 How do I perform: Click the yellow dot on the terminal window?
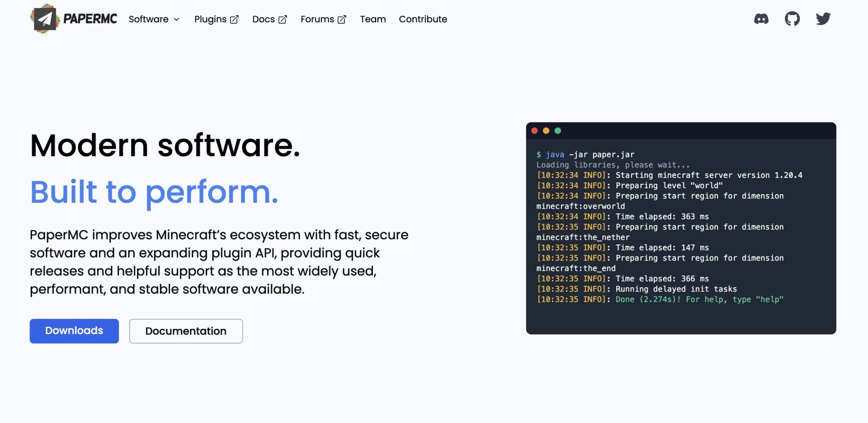click(x=546, y=131)
